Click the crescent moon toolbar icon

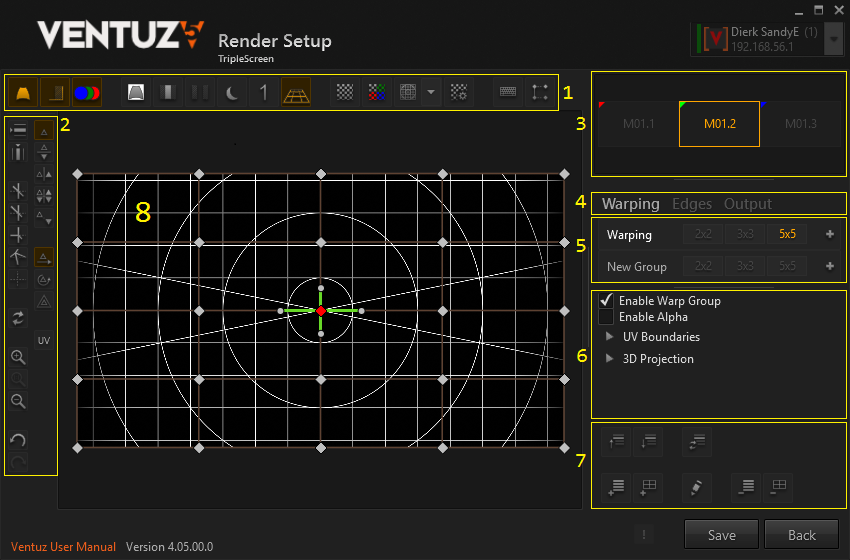click(231, 93)
